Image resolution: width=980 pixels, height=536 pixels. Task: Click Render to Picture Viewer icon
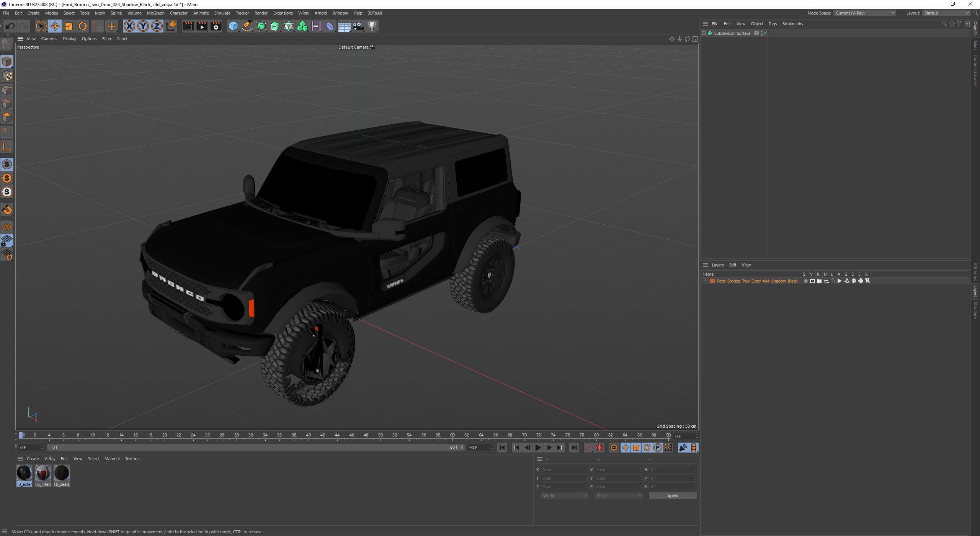(x=202, y=26)
